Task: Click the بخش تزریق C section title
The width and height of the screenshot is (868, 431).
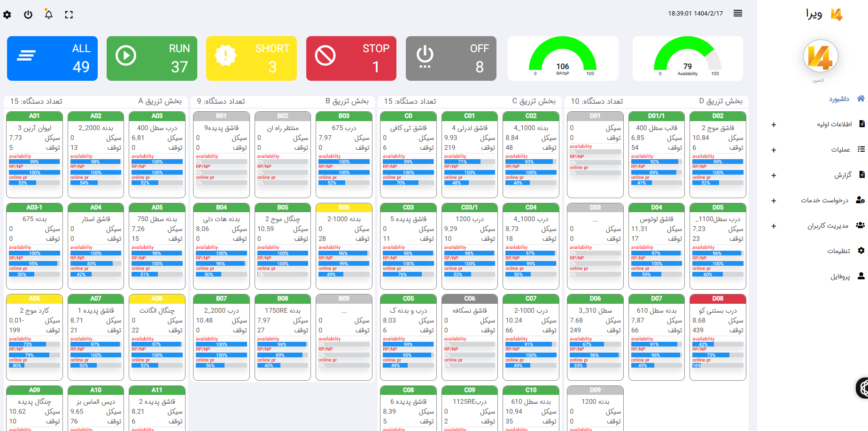Action: point(534,101)
